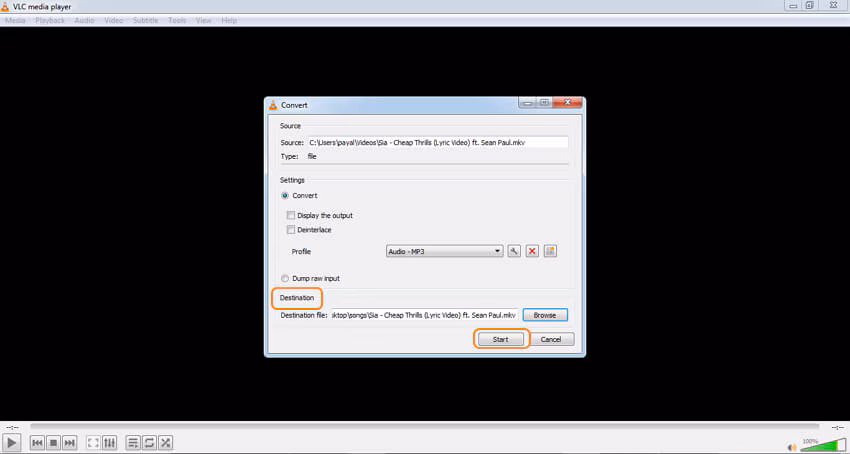Delete selected profile with red X
The height and width of the screenshot is (454, 850).
(x=532, y=251)
